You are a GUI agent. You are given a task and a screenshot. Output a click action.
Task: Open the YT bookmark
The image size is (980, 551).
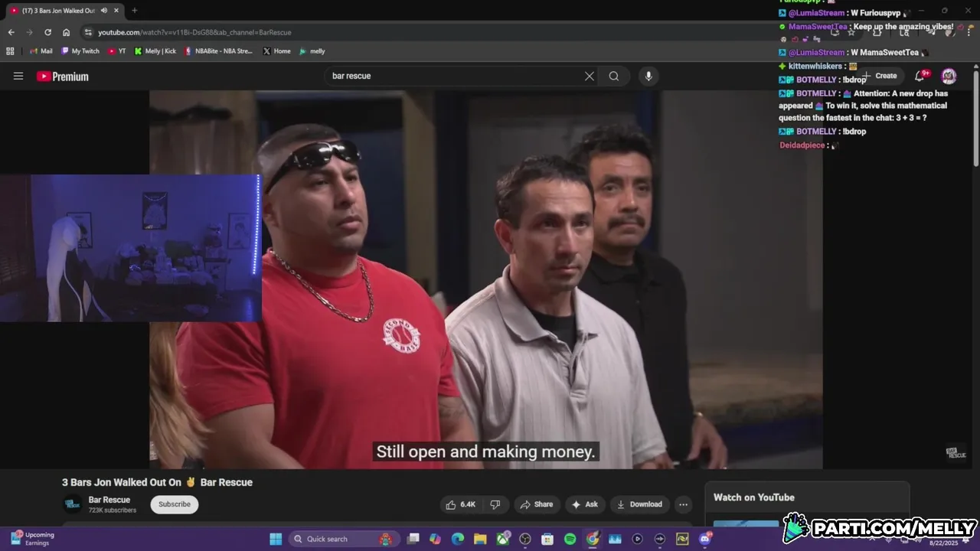click(117, 51)
